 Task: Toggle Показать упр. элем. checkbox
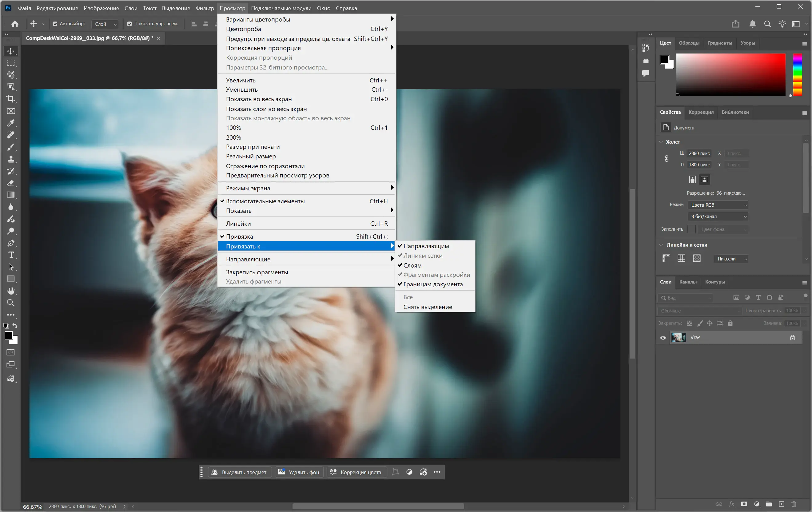click(129, 24)
